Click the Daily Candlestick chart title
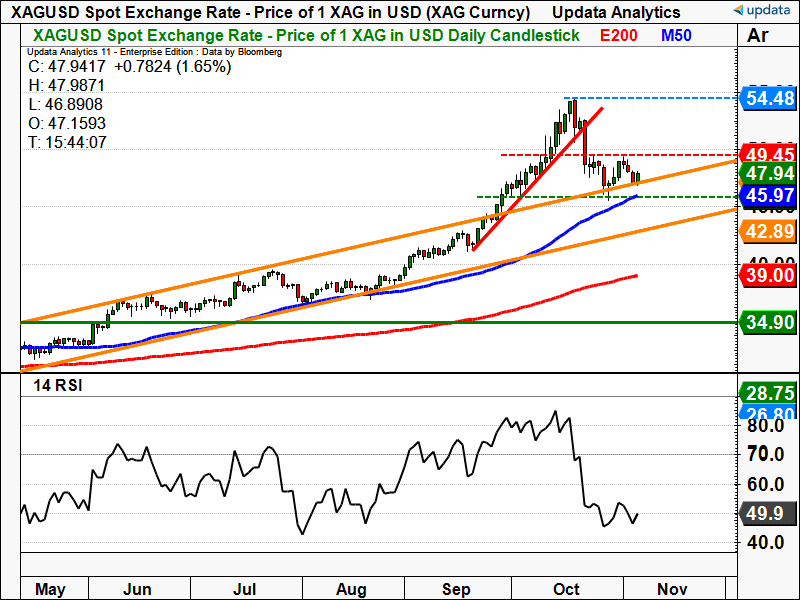Image resolution: width=800 pixels, height=600 pixels. [301, 35]
